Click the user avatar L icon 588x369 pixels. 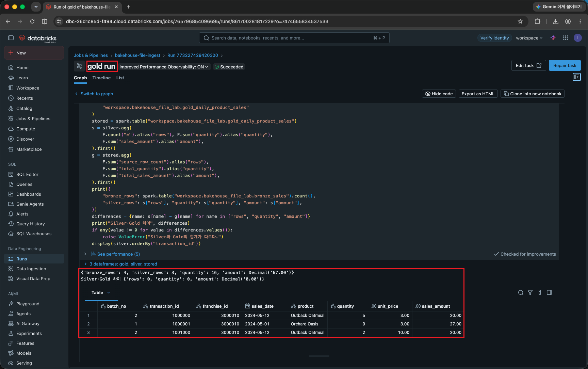(577, 38)
